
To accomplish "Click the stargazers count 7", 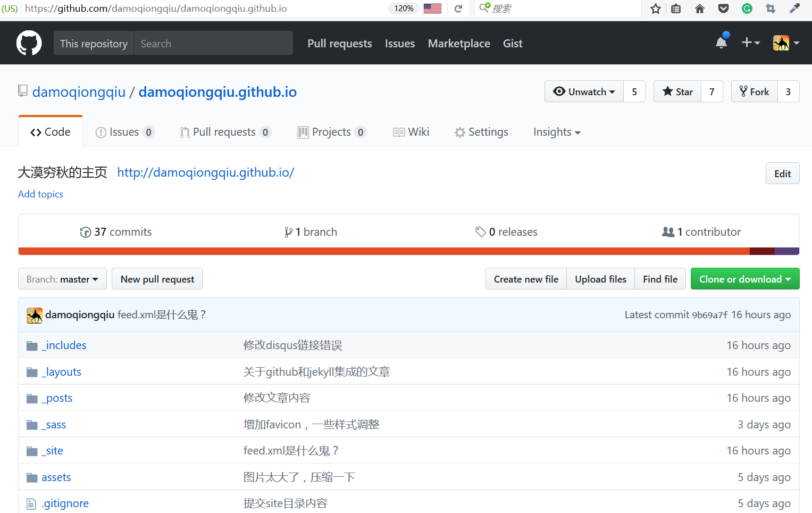I will click(712, 92).
